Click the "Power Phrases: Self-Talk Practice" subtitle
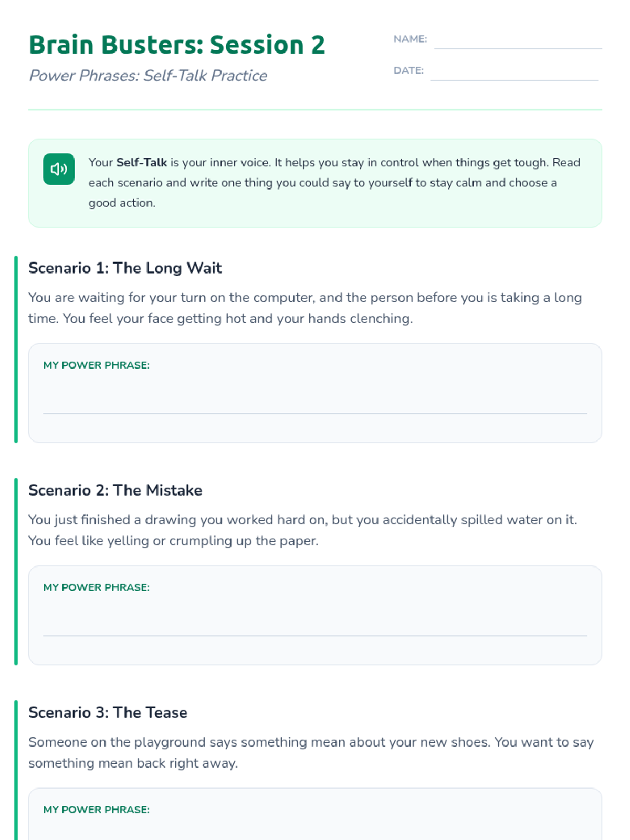The image size is (630, 840). pyautogui.click(x=148, y=76)
